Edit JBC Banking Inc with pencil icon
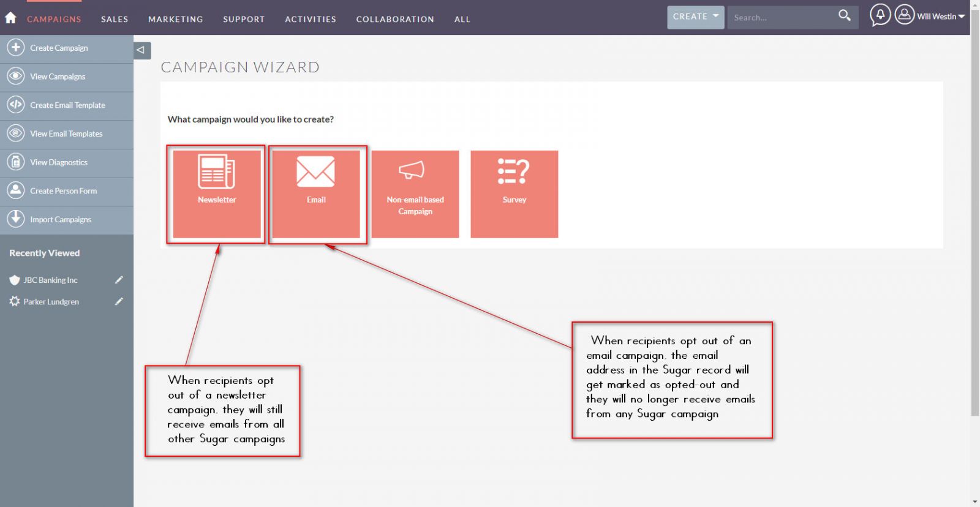The width and height of the screenshot is (980, 507). [119, 280]
